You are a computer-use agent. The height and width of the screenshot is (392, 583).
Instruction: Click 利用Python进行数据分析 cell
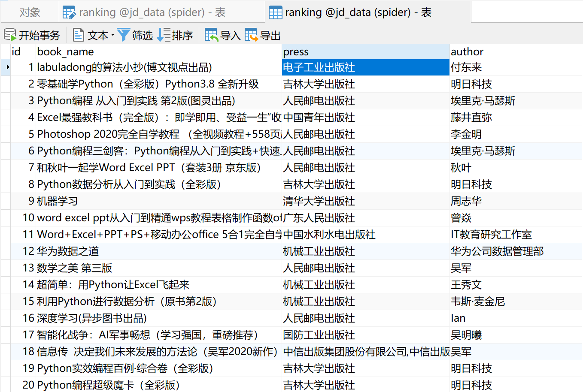point(158,302)
